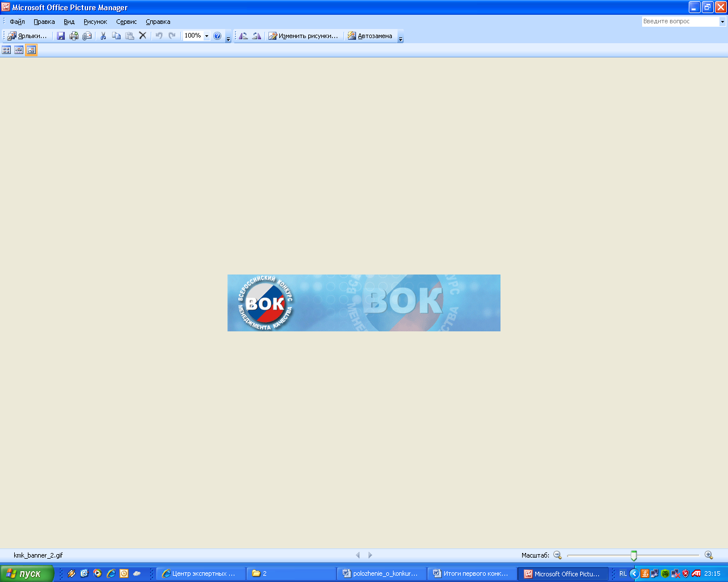Open the Справка menu

[x=158, y=22]
